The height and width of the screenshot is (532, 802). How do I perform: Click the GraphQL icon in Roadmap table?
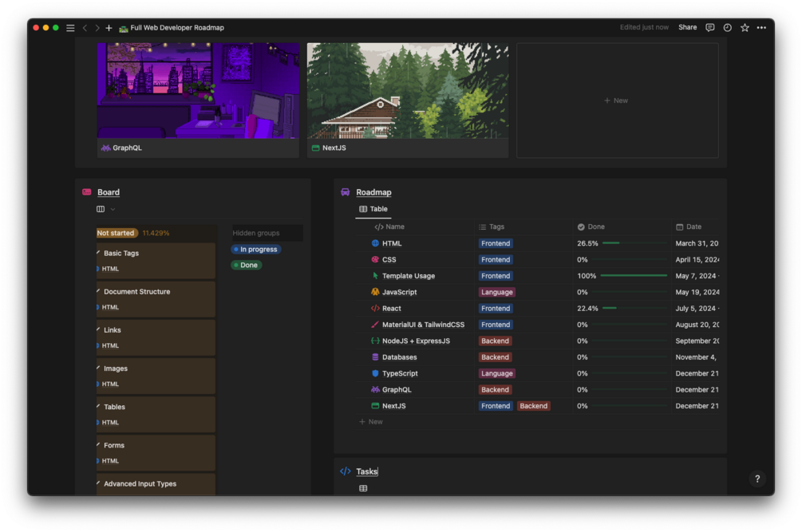[375, 389]
